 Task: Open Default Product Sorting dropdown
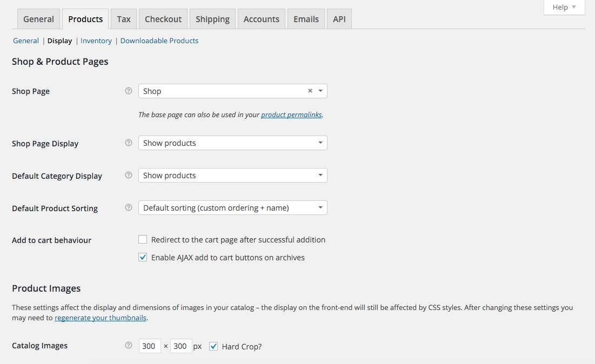click(x=232, y=208)
